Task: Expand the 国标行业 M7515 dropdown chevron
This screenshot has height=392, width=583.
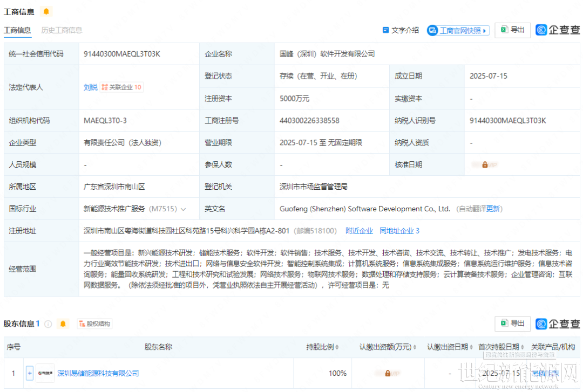Action: coord(184,209)
